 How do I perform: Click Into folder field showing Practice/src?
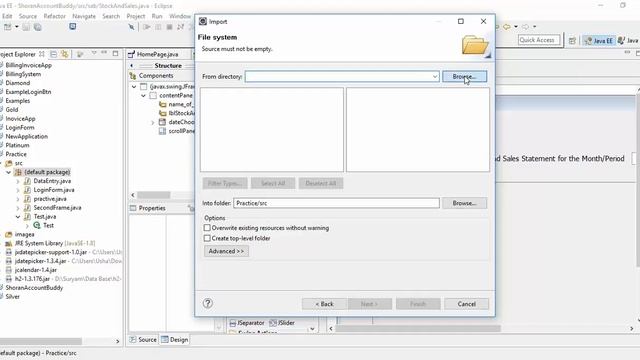point(336,203)
